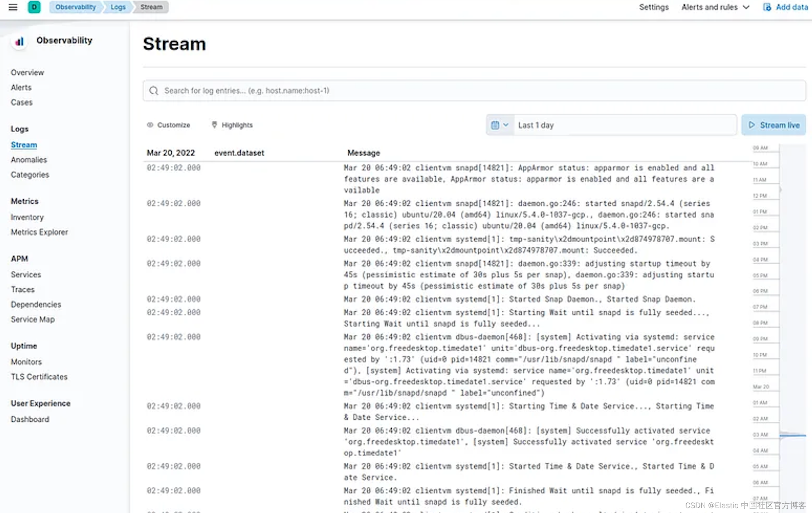Open the calendar quick date picker
Screen dimensions: 812x513
499,125
